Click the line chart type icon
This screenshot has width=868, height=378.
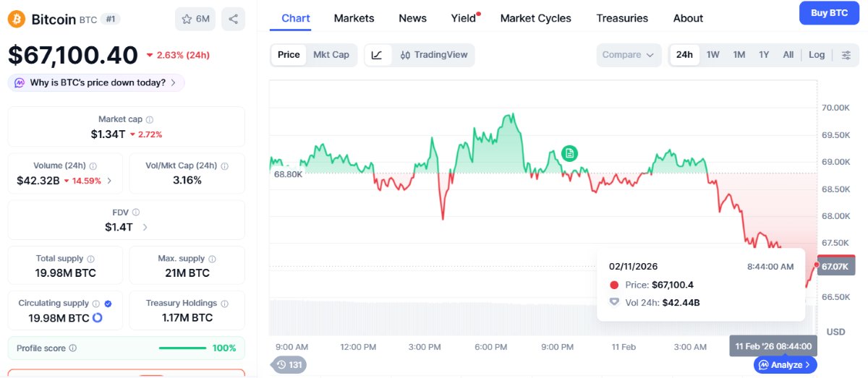tap(378, 55)
